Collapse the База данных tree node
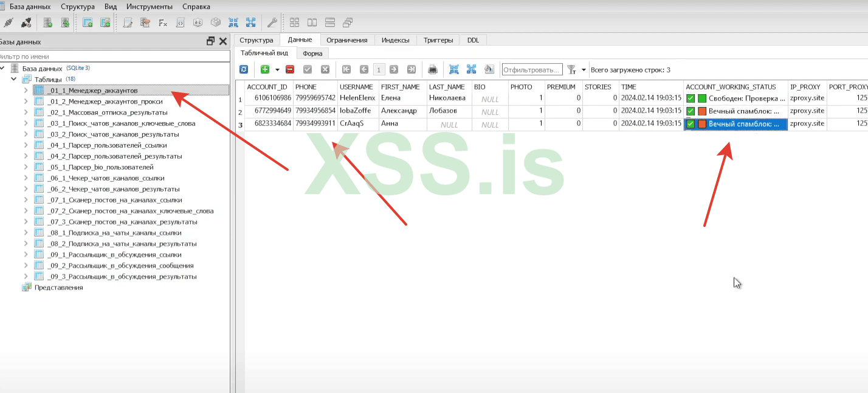Viewport: 868px width, 393px height. (2, 68)
